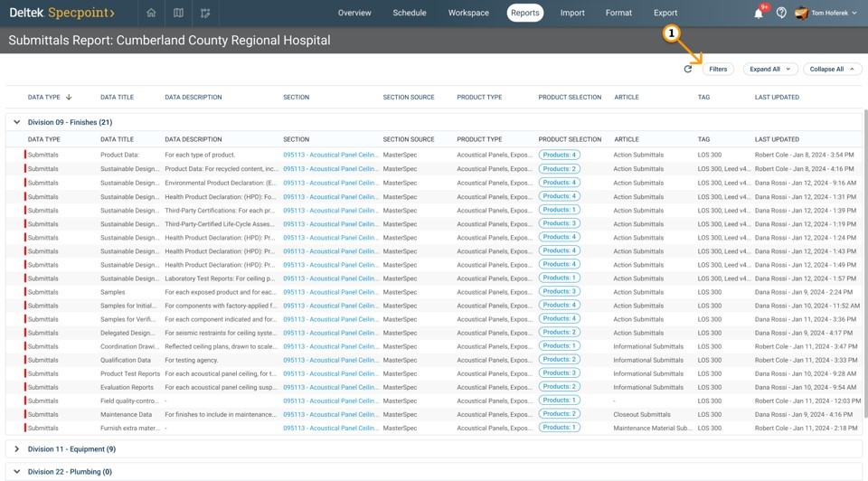
Task: Open the notifications bell
Action: 759,14
